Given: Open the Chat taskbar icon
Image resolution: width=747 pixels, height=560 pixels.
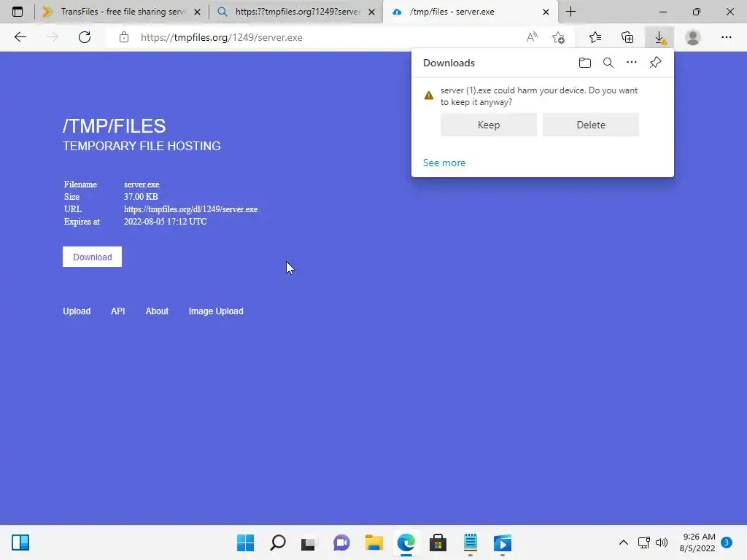Looking at the screenshot, I should click(341, 542).
